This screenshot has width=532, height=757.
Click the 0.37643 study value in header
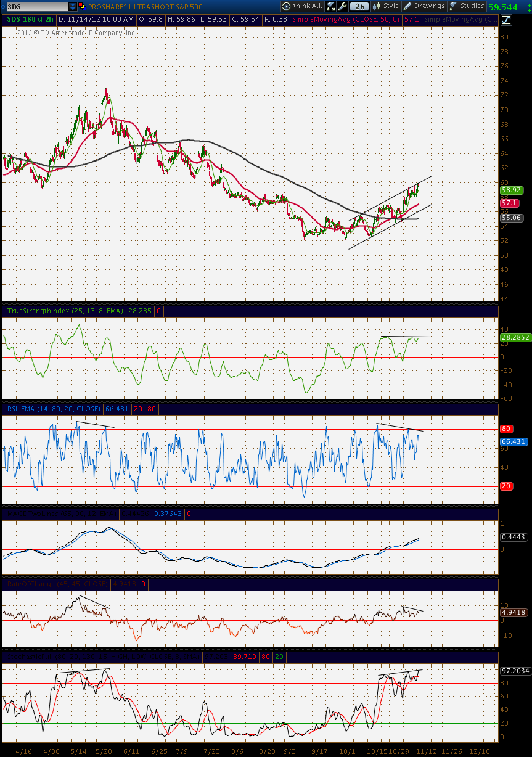(168, 514)
